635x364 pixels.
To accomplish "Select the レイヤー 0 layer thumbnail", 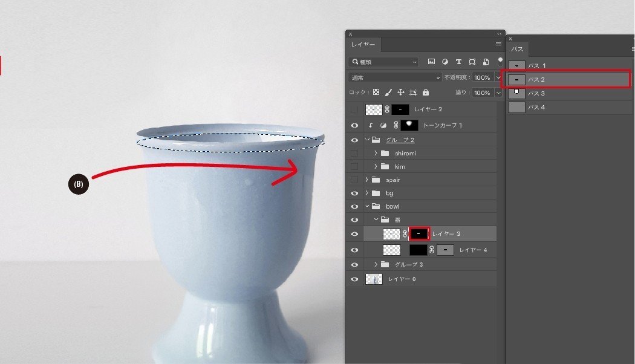I will coord(374,279).
